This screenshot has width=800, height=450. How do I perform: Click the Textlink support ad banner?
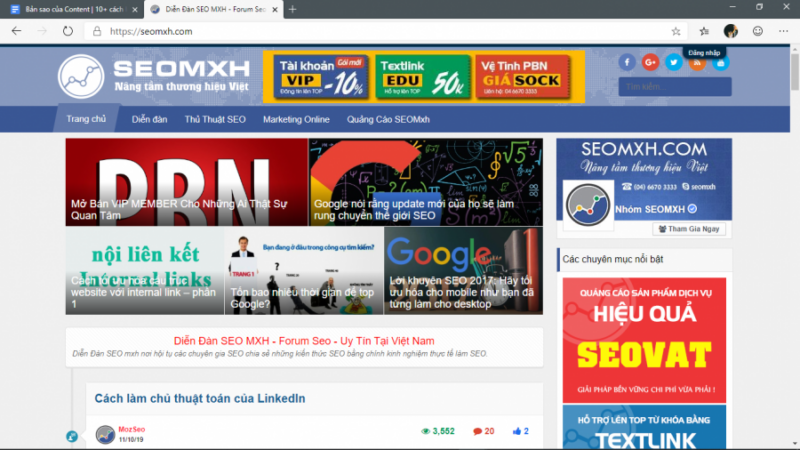(x=644, y=428)
